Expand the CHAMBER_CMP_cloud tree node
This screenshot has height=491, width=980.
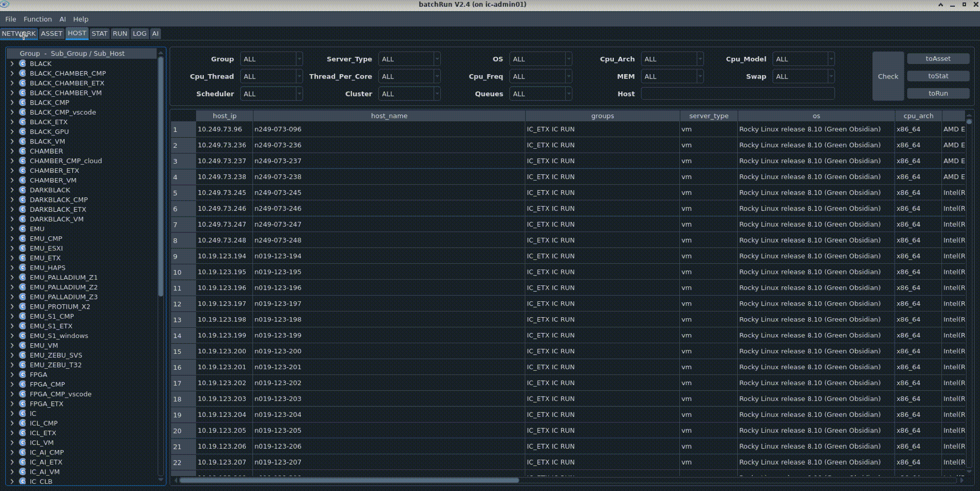[x=12, y=161]
